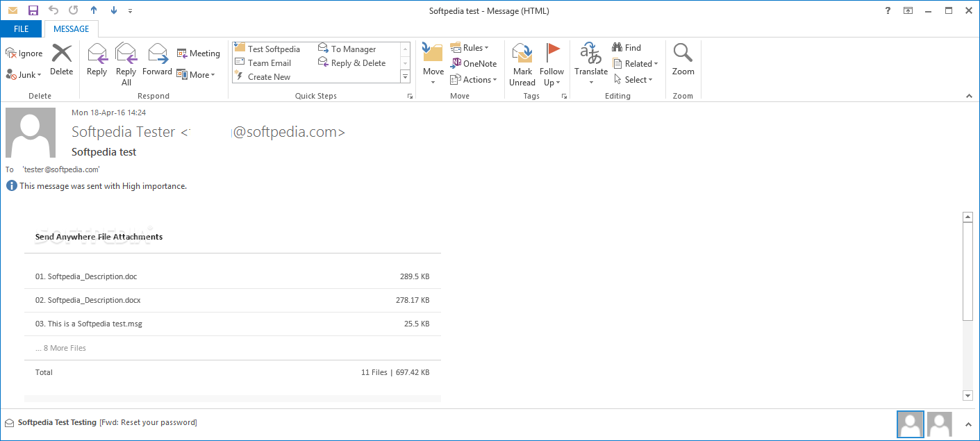Send message to OneNote

coord(474,63)
